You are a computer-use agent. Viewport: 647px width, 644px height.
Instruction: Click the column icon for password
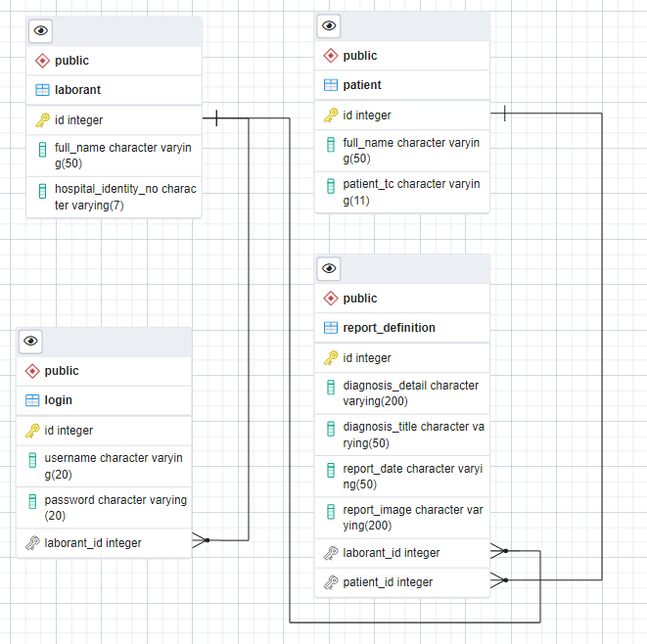tap(32, 502)
